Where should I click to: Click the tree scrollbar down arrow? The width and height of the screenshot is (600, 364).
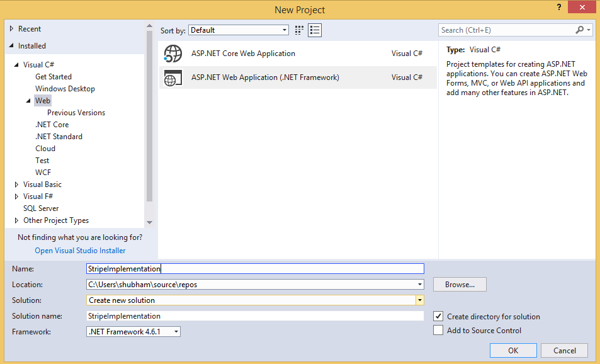click(149, 222)
